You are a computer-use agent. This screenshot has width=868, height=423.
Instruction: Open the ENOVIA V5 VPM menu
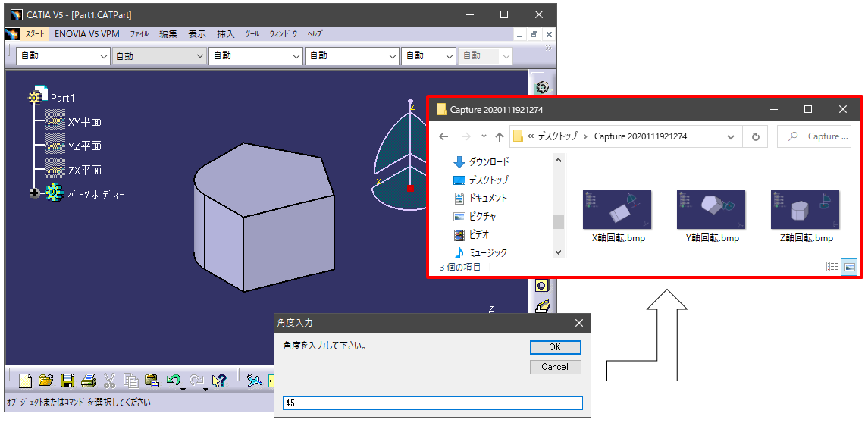[x=87, y=34]
